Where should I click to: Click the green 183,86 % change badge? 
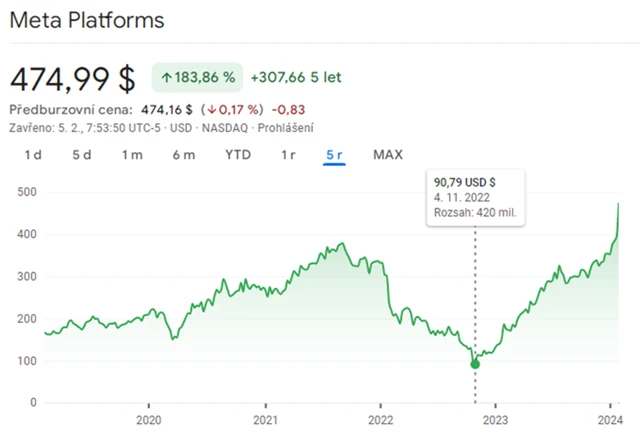tap(197, 77)
